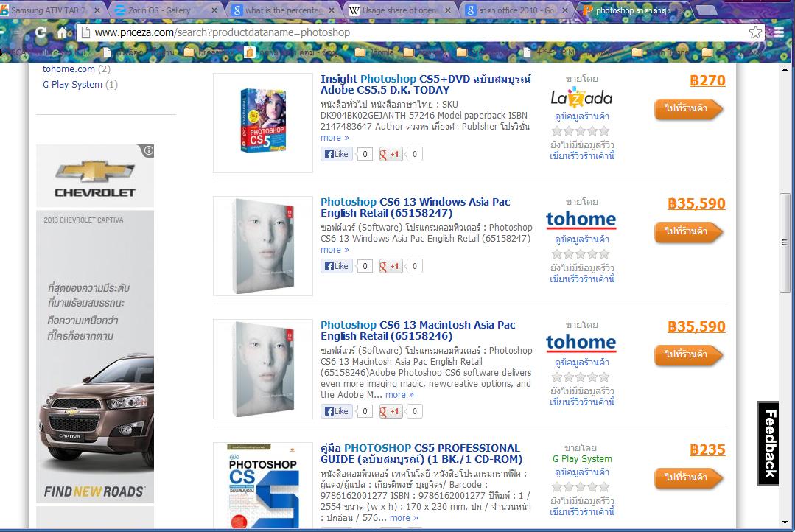Bookmark this page with the star icon
795x532 pixels.
coord(755,32)
